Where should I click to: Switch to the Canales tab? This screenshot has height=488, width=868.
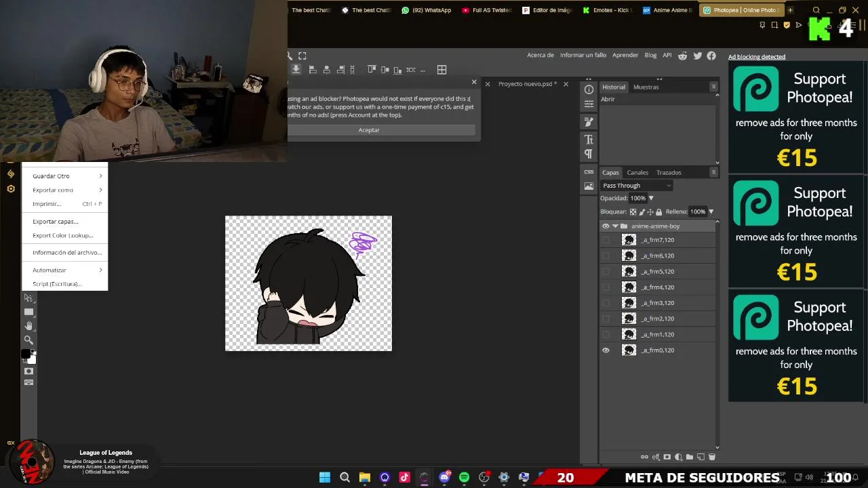click(637, 172)
